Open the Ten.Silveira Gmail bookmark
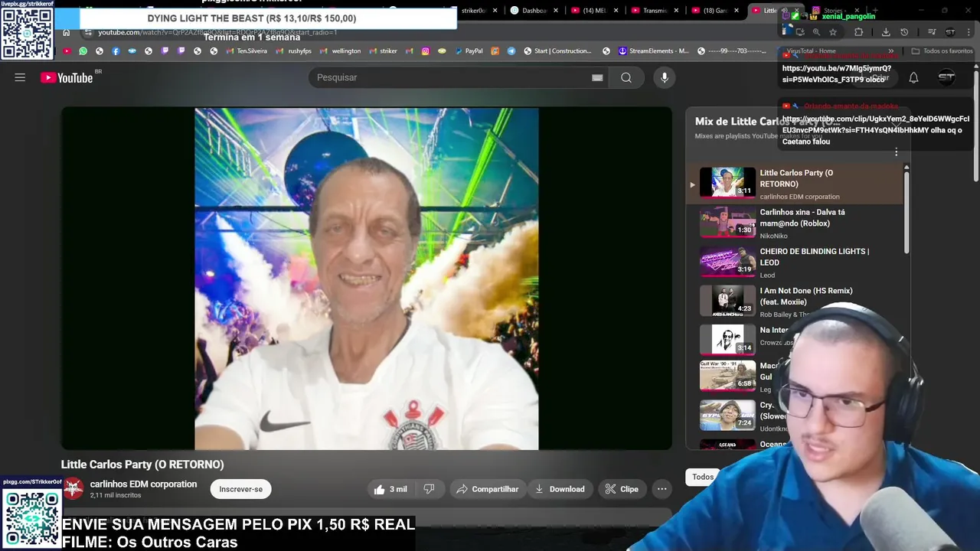 click(247, 51)
